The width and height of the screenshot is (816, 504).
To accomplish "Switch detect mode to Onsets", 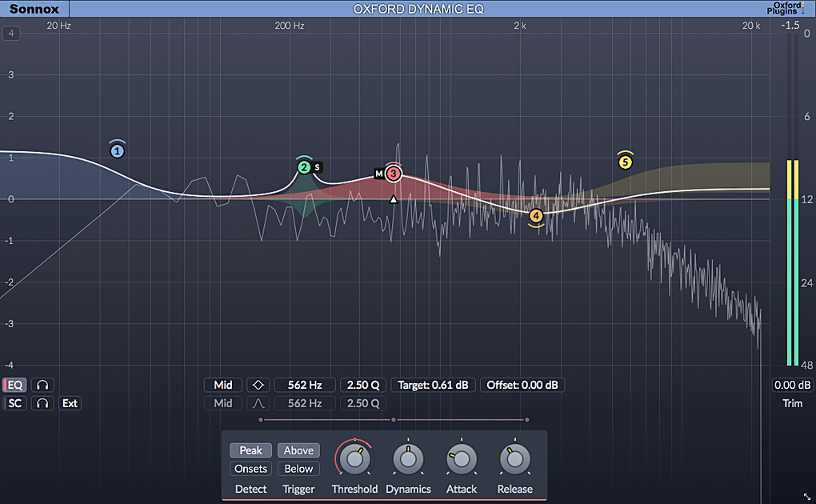I will [251, 469].
